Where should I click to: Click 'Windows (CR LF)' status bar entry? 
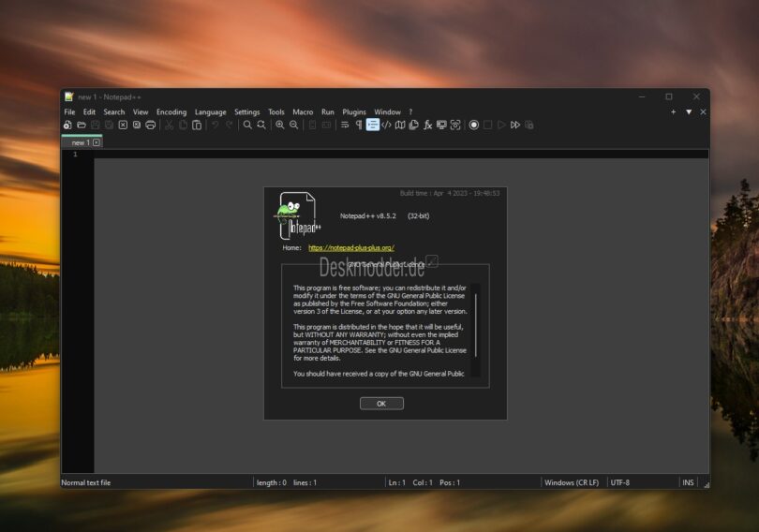[572, 482]
